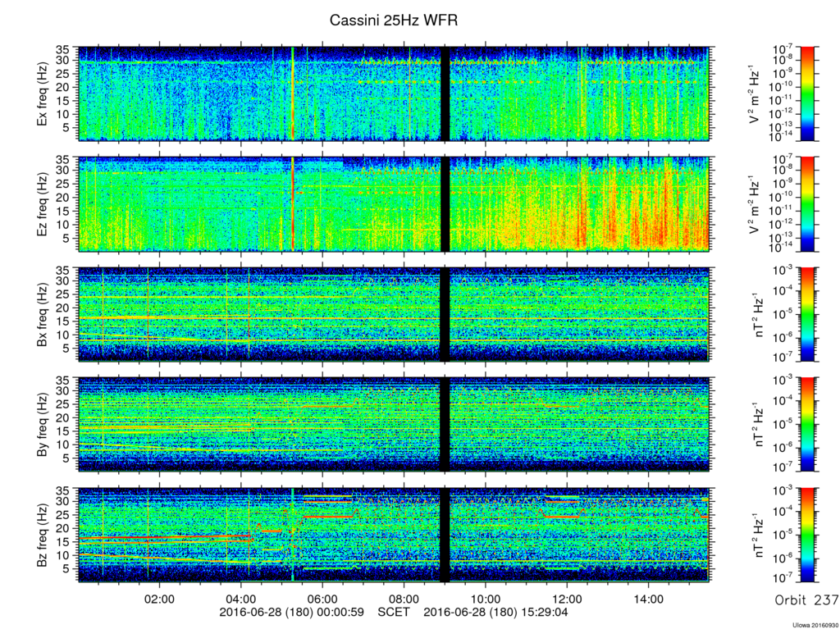840x629 pixels.
Task: Click the Bx panel color scale bar
Action: pyautogui.click(x=807, y=314)
